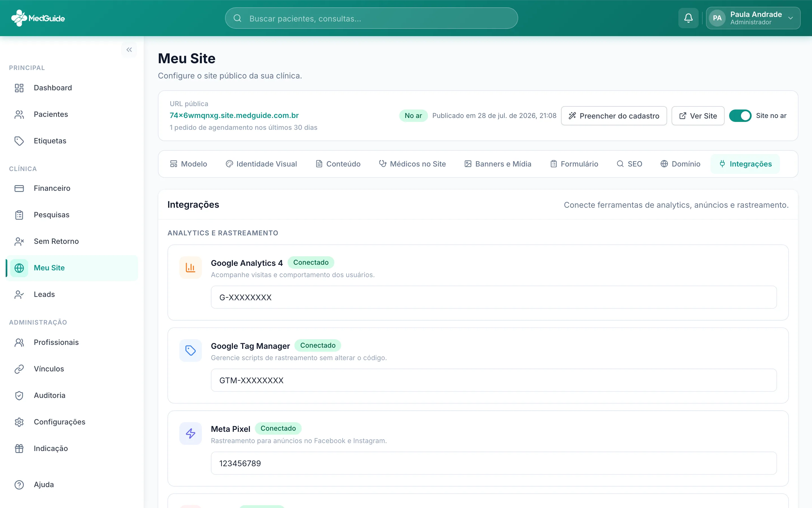The width and height of the screenshot is (812, 508).
Task: Click the Indicação gift icon
Action: click(19, 448)
